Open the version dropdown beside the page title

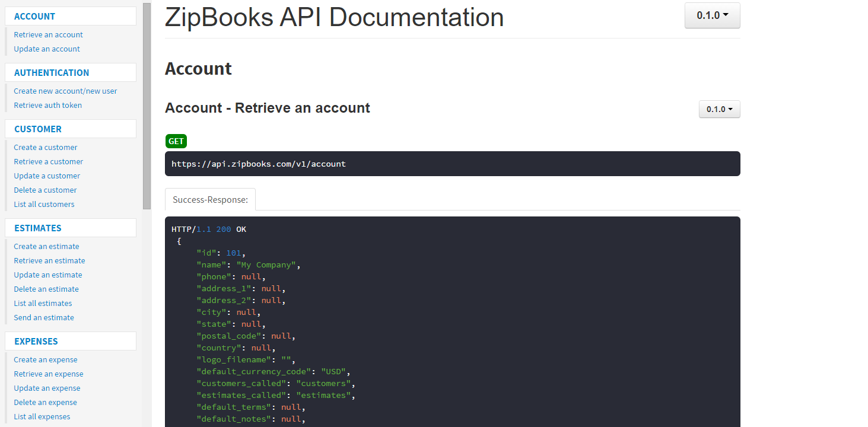point(711,15)
